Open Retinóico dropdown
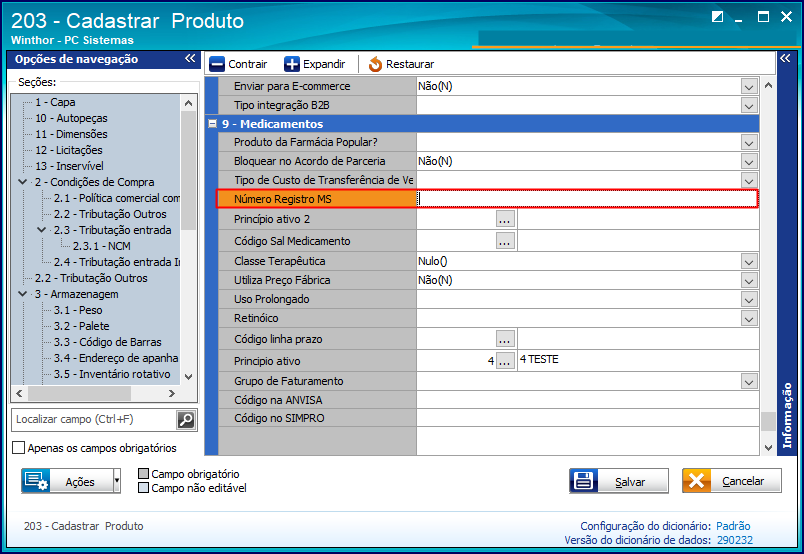804x554 pixels. pos(749,318)
